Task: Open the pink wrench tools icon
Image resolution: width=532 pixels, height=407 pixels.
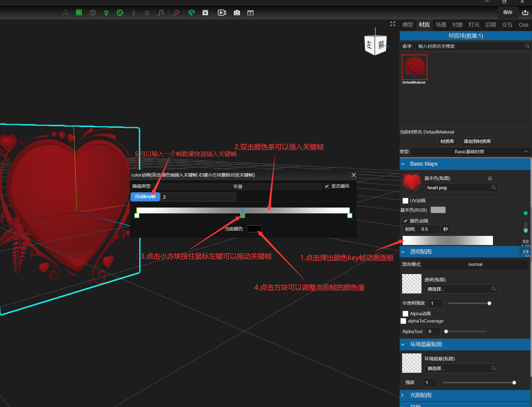Action: pos(176,13)
